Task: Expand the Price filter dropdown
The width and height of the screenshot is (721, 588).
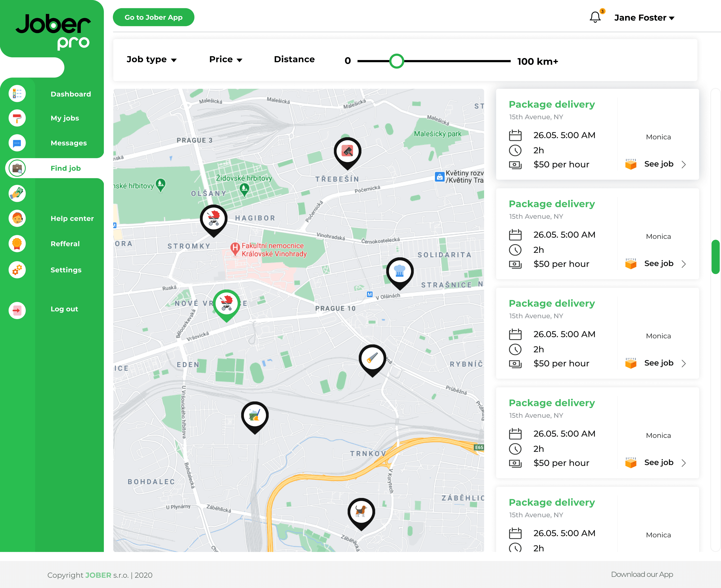Action: coord(225,60)
